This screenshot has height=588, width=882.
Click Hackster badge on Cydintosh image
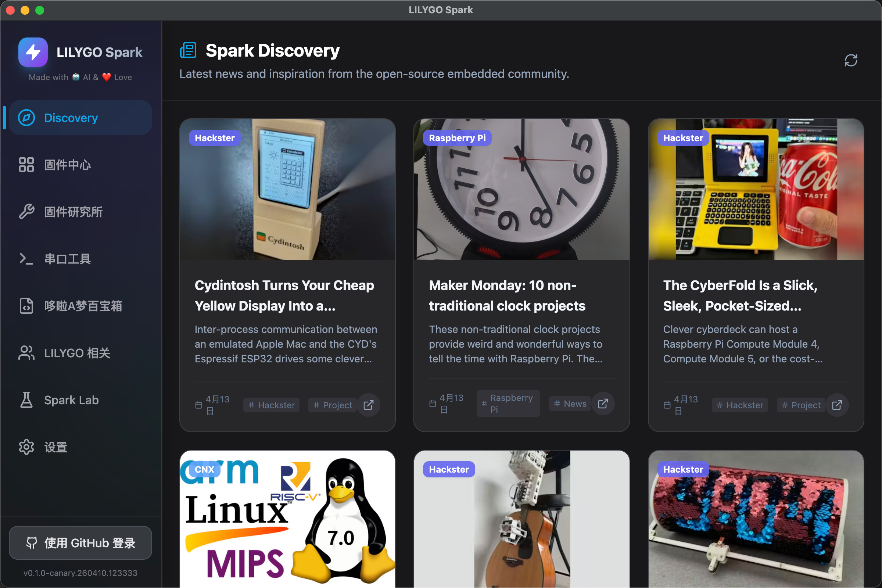coord(215,138)
